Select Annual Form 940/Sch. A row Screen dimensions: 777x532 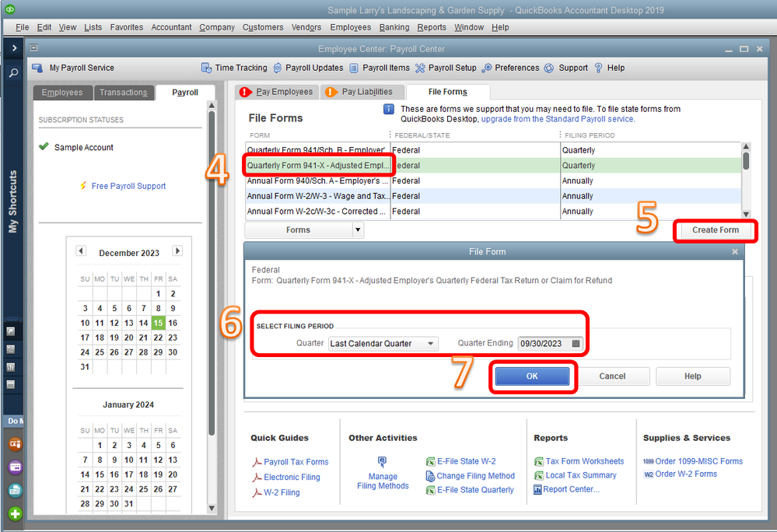click(x=492, y=180)
